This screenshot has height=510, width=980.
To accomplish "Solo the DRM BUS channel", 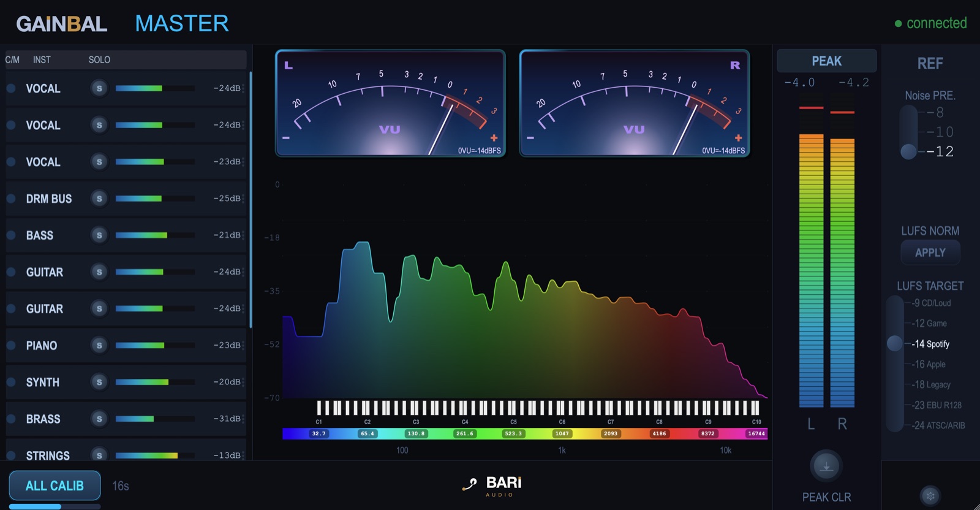I will [x=99, y=199].
